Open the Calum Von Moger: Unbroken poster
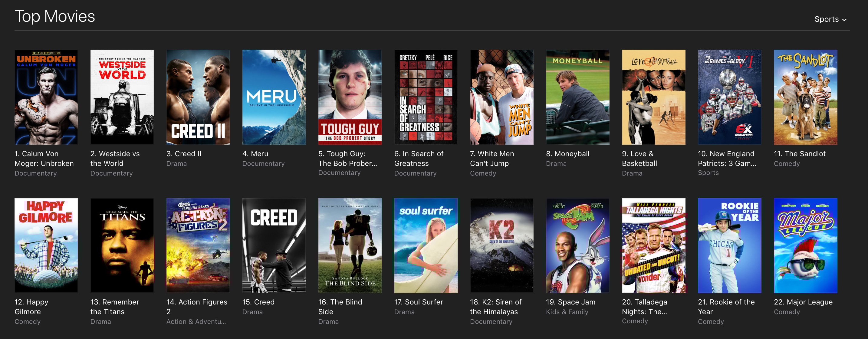Viewport: 868px width, 339px height. coord(46,97)
